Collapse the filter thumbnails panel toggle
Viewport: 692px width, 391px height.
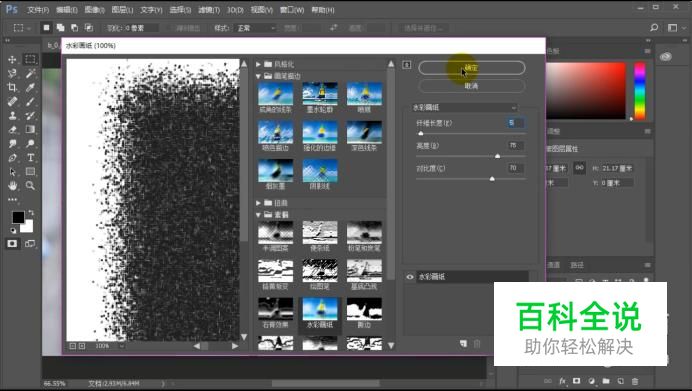[x=407, y=65]
